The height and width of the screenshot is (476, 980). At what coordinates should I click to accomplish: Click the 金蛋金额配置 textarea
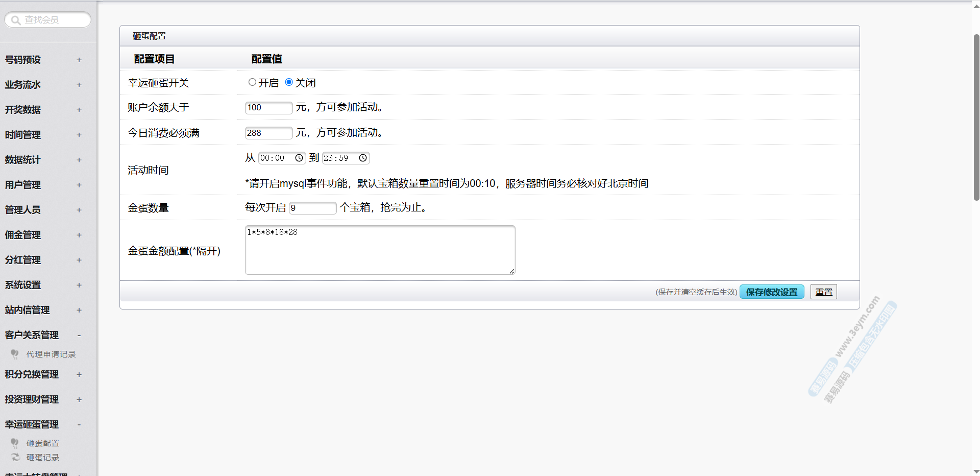click(380, 250)
